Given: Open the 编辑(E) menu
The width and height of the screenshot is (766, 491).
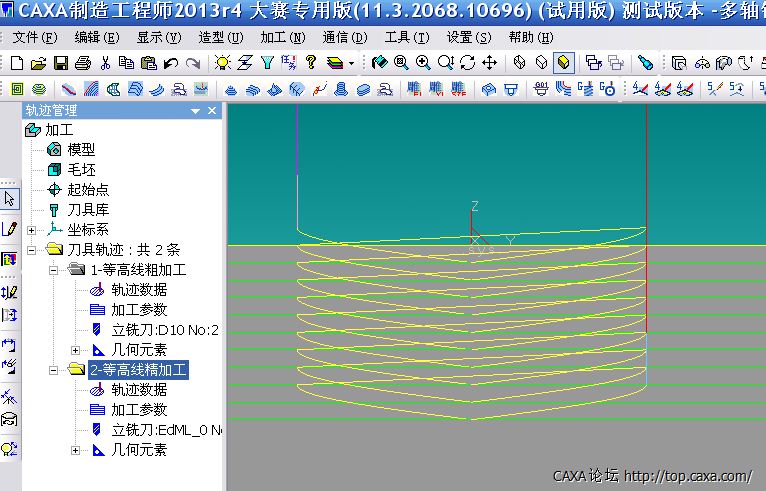Looking at the screenshot, I should coord(97,37).
